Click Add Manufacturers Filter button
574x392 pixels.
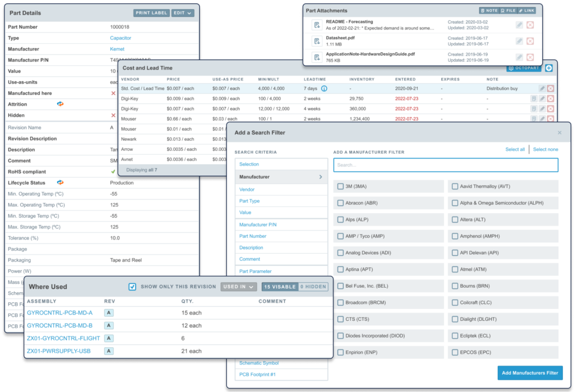[530, 373]
